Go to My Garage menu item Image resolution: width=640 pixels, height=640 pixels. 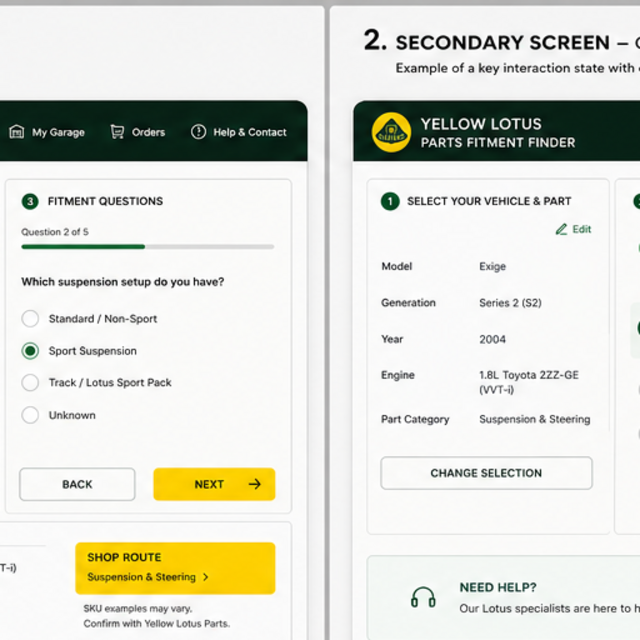click(x=47, y=132)
